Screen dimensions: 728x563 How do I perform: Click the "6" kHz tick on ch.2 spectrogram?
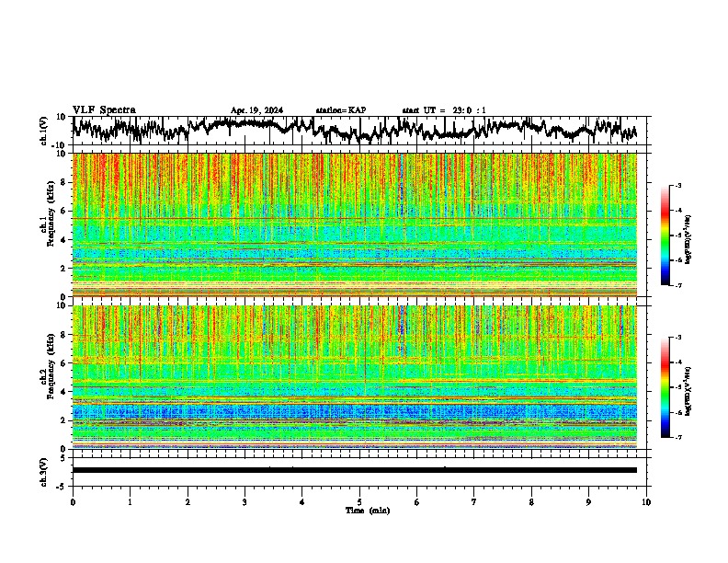pos(63,363)
